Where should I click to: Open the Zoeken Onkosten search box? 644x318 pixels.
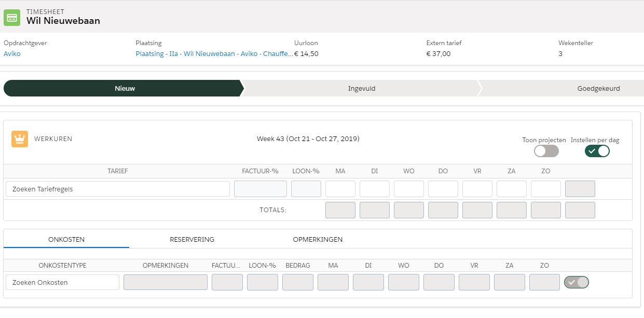click(x=62, y=282)
